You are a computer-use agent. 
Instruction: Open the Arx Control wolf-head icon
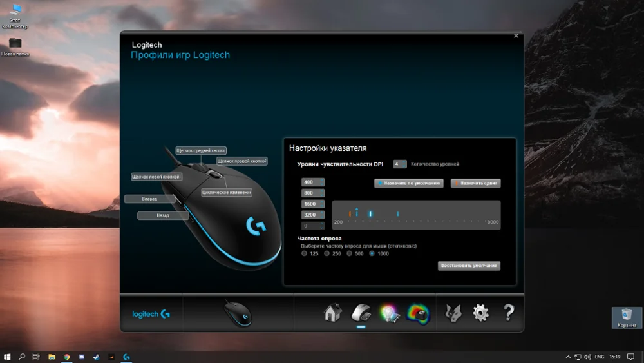(x=453, y=313)
